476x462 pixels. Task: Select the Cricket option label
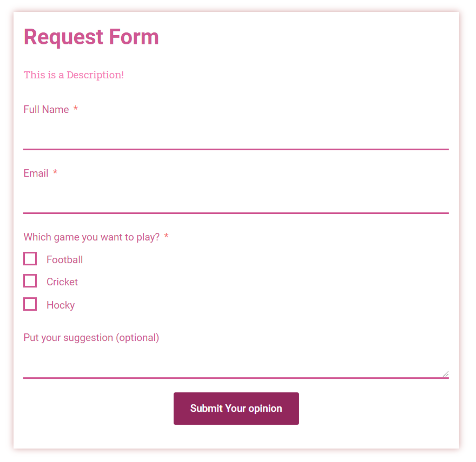[62, 282]
